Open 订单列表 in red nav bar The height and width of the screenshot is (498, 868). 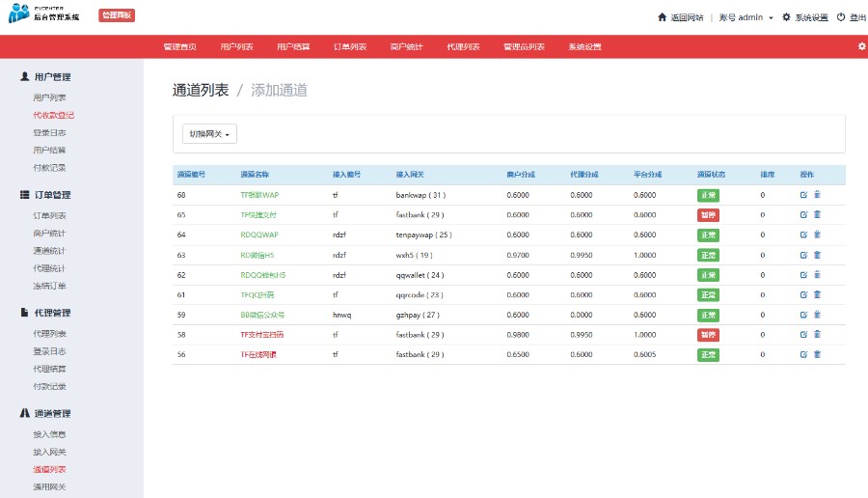click(350, 46)
